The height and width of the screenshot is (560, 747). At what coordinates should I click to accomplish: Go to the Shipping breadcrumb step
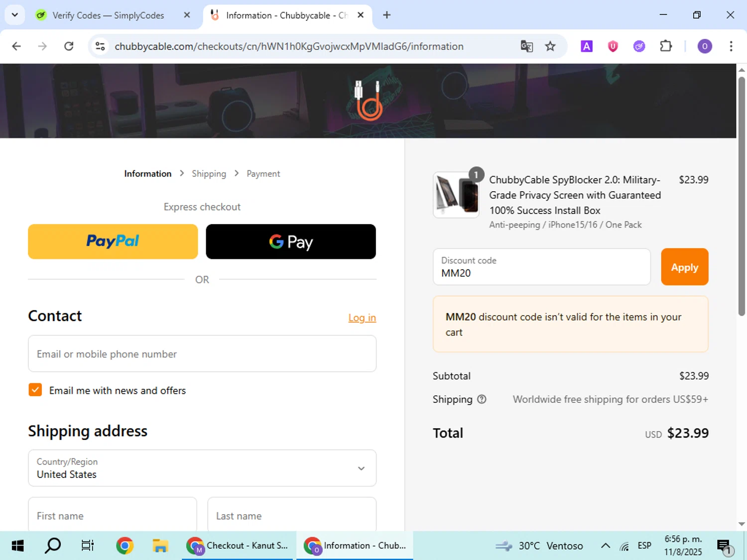click(x=209, y=174)
